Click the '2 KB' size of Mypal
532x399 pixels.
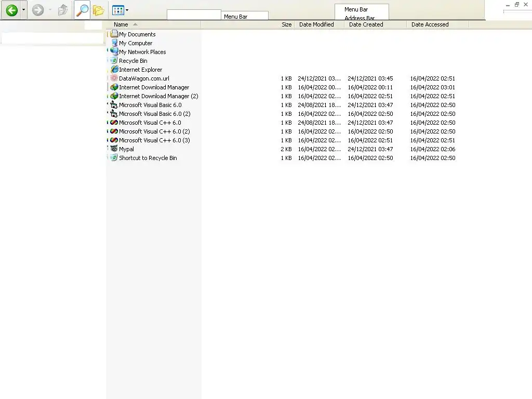[x=286, y=149]
